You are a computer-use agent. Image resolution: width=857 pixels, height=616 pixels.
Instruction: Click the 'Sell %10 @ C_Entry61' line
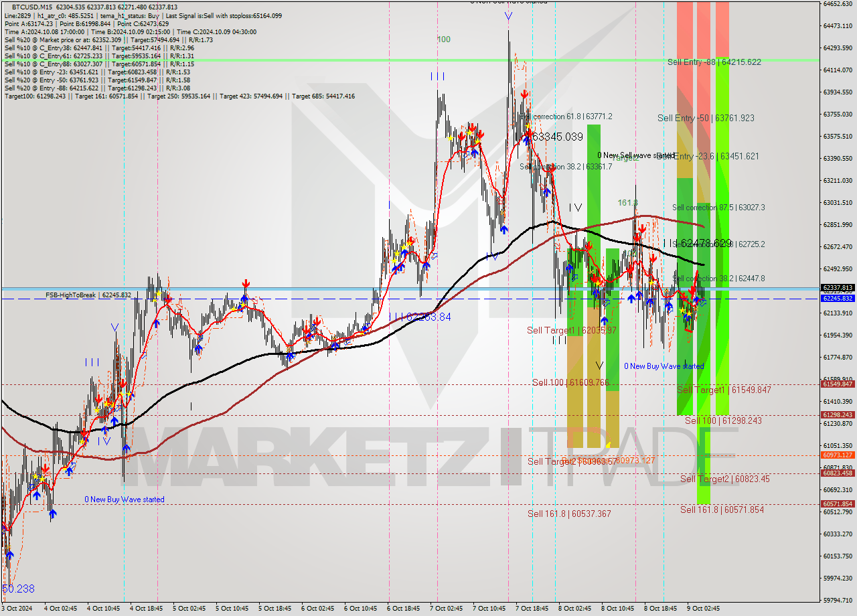click(x=99, y=56)
